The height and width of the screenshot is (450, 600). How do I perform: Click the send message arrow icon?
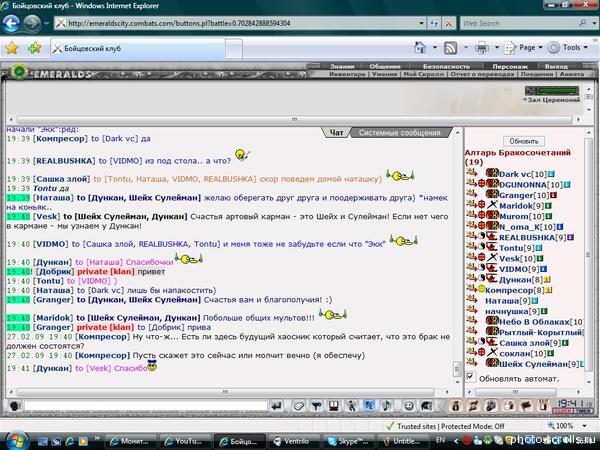[277, 405]
